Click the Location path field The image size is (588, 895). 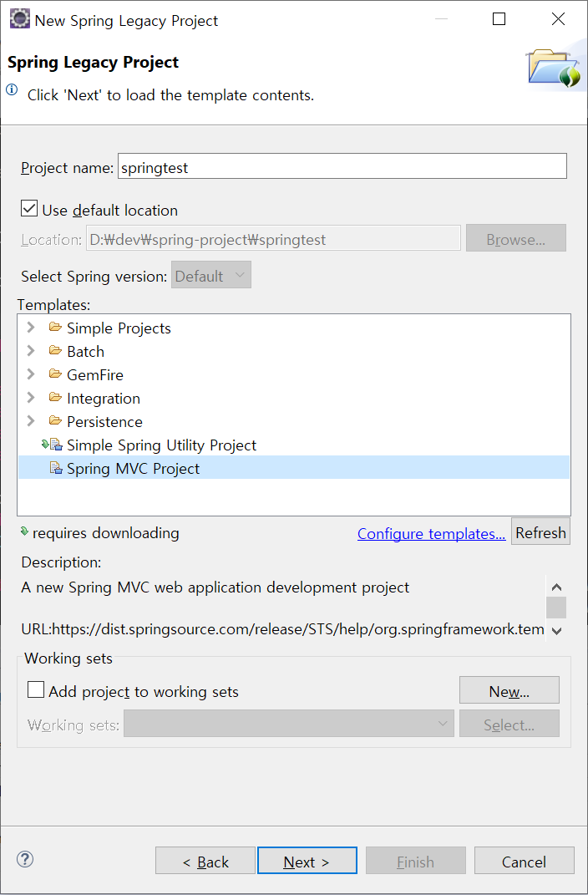[x=273, y=238]
